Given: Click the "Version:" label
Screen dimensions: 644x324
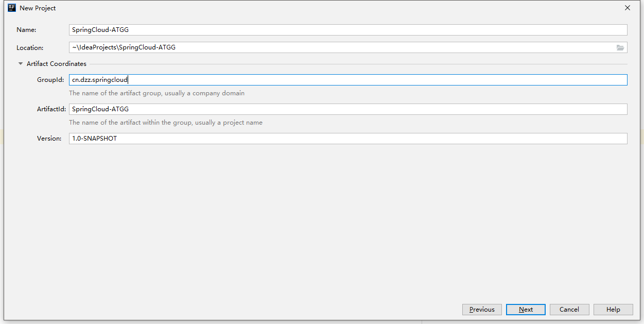Looking at the screenshot, I should point(49,139).
